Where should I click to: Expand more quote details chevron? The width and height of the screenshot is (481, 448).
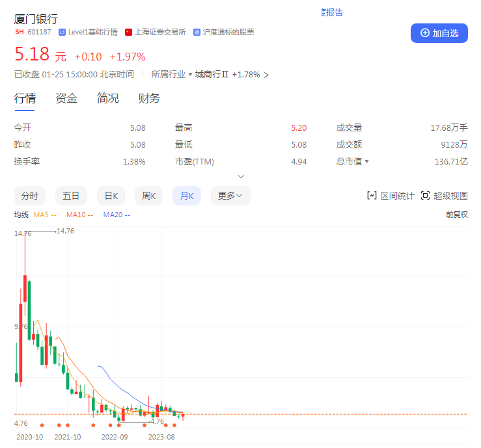241,176
